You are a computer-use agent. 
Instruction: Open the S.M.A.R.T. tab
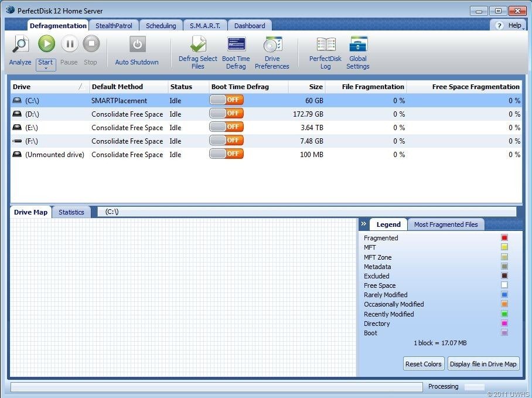point(205,26)
